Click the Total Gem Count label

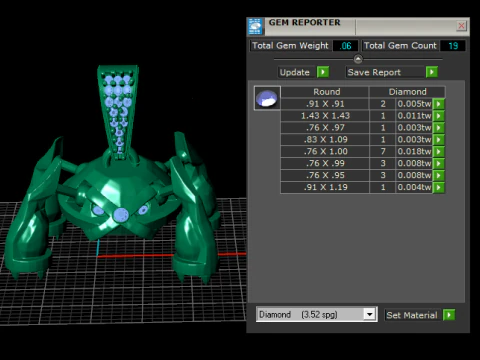[400, 46]
